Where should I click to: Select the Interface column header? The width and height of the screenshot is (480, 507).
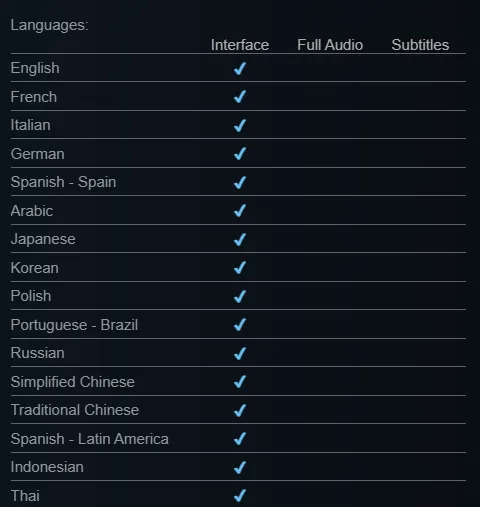[240, 45]
